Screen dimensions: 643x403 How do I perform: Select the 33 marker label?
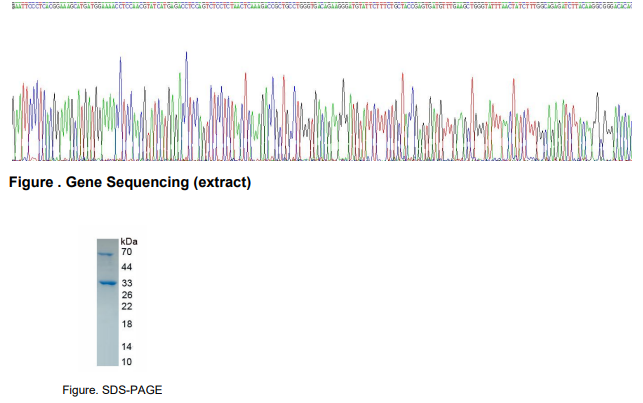pyautogui.click(x=127, y=283)
